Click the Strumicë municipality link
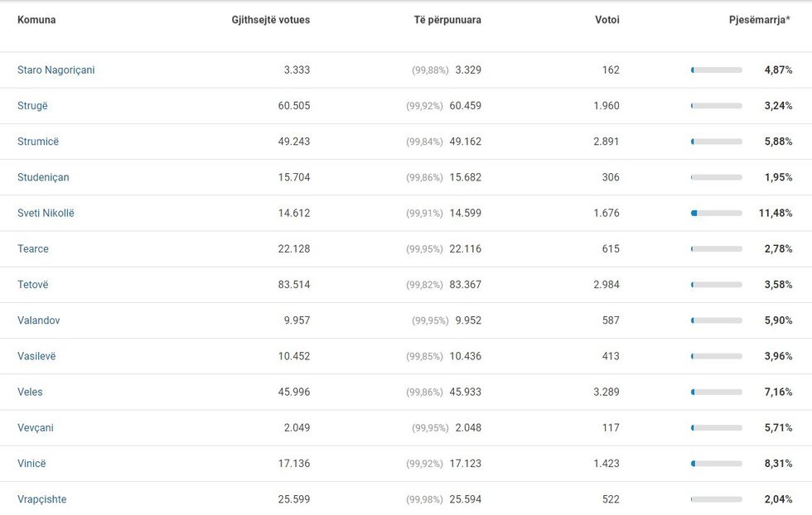Screen dimensions: 812x515 tap(38, 142)
